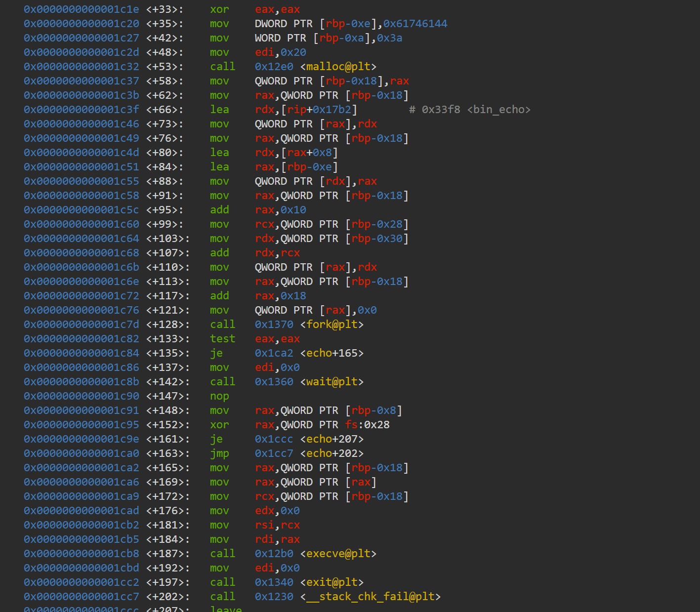The image size is (700, 612).
Task: Click address 0x0000000000001c32
Action: [x=82, y=67]
